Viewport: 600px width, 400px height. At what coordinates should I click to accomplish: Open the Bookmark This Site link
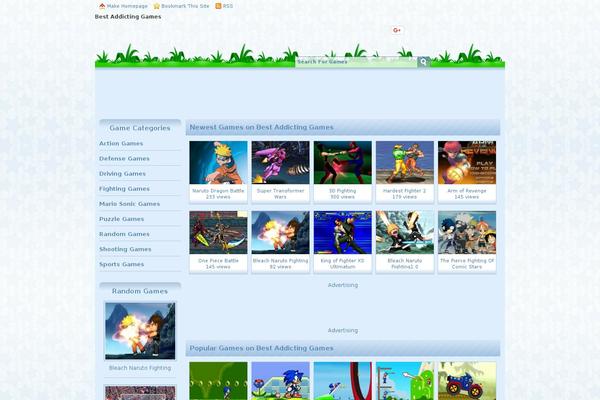click(x=185, y=6)
